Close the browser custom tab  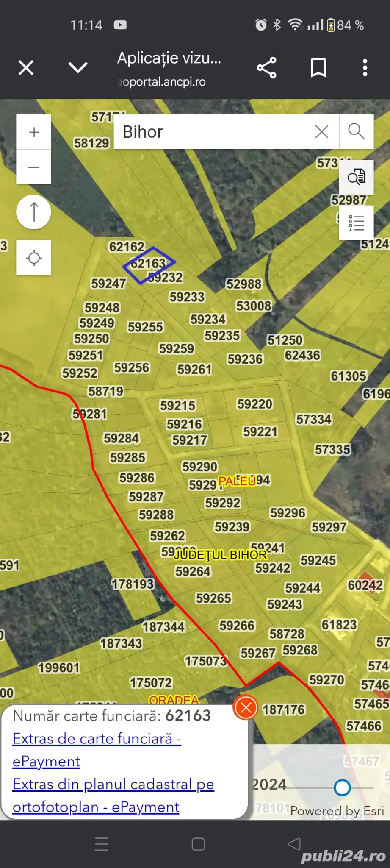point(26,68)
